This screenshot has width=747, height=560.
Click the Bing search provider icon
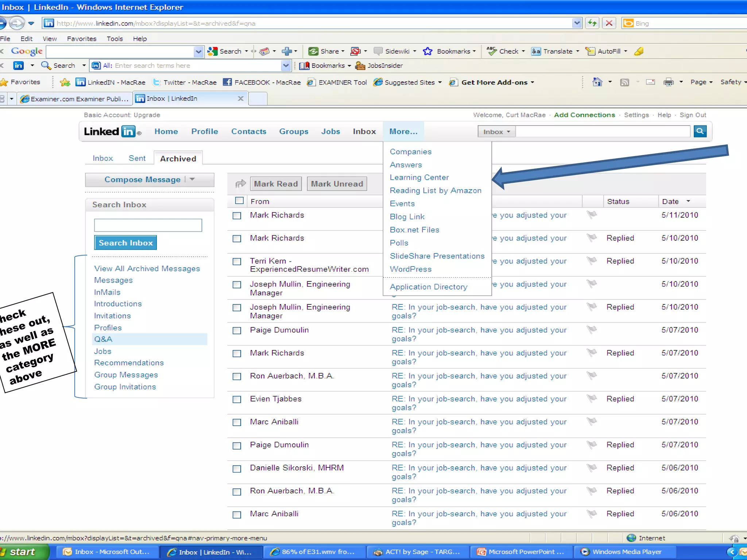[628, 23]
